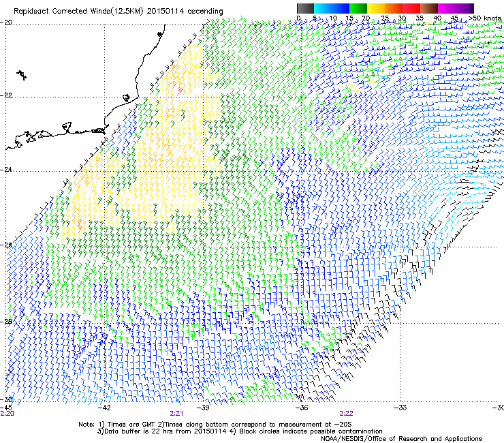Screen dimensions: 504x443
Task: Click the green 15-20 knots legend swatch
Action: 358,8
